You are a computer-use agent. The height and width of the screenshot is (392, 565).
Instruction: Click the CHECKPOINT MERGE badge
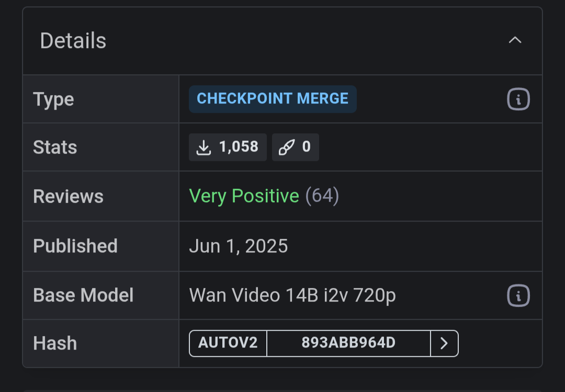click(x=273, y=99)
